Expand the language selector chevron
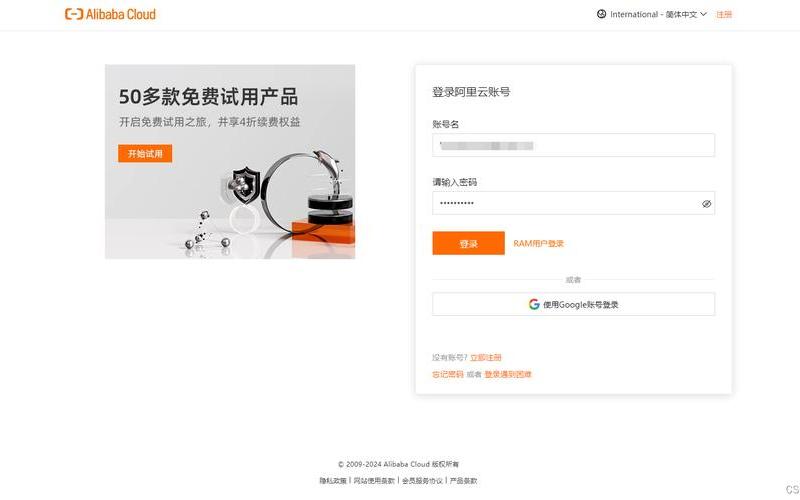The width and height of the screenshot is (800, 500). [704, 14]
